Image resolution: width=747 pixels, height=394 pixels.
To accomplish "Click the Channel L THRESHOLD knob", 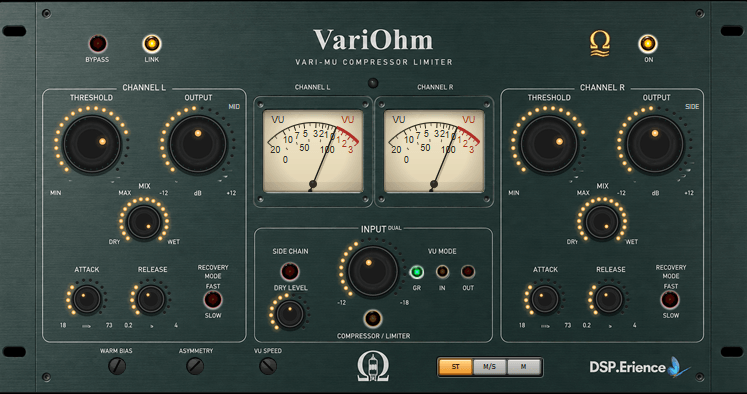I will click(92, 144).
